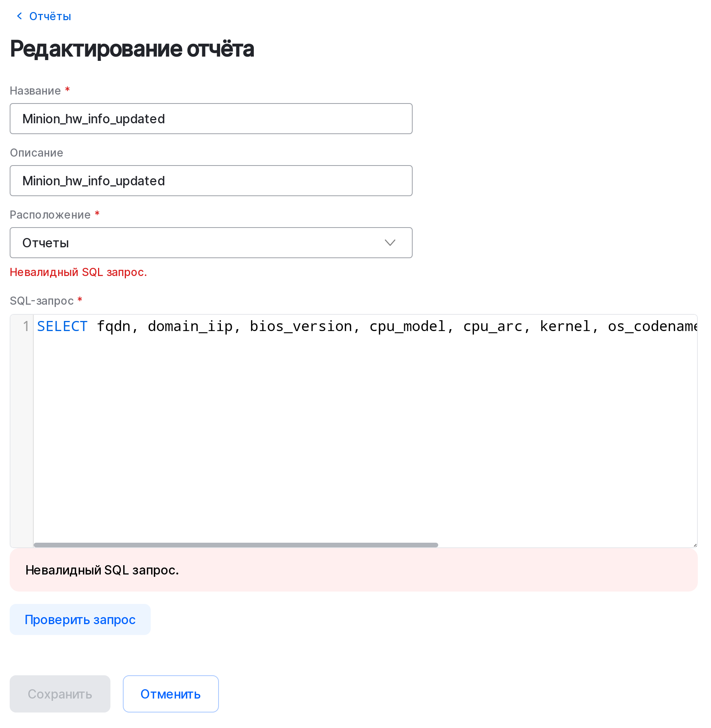The width and height of the screenshot is (711, 728).
Task: Click the red Невалидный SQL запрос error text
Action: click(x=78, y=272)
